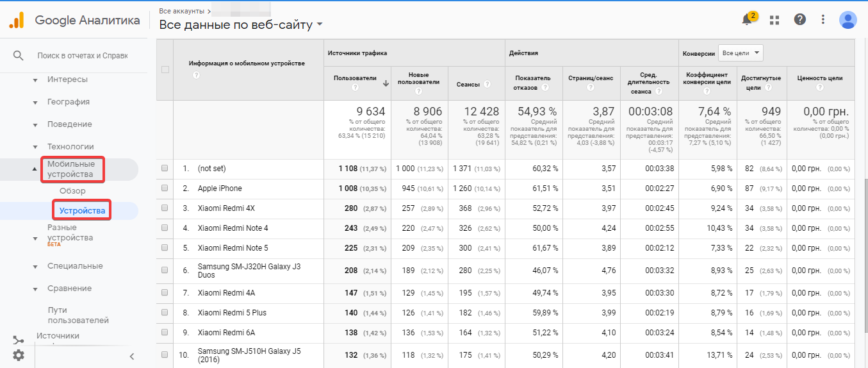
Task: Sort by Ценность цели column header
Action: pyautogui.click(x=819, y=78)
